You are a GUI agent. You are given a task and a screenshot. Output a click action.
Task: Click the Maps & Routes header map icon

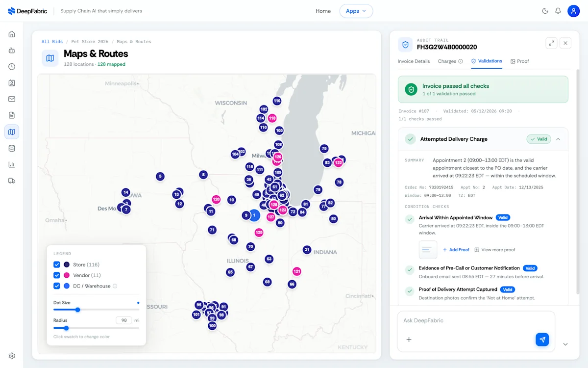click(x=50, y=58)
